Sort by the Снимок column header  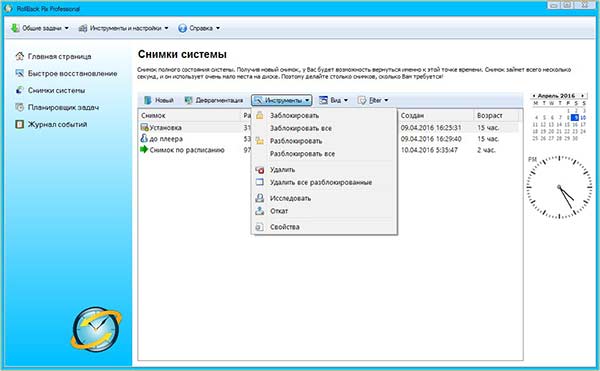pyautogui.click(x=189, y=116)
